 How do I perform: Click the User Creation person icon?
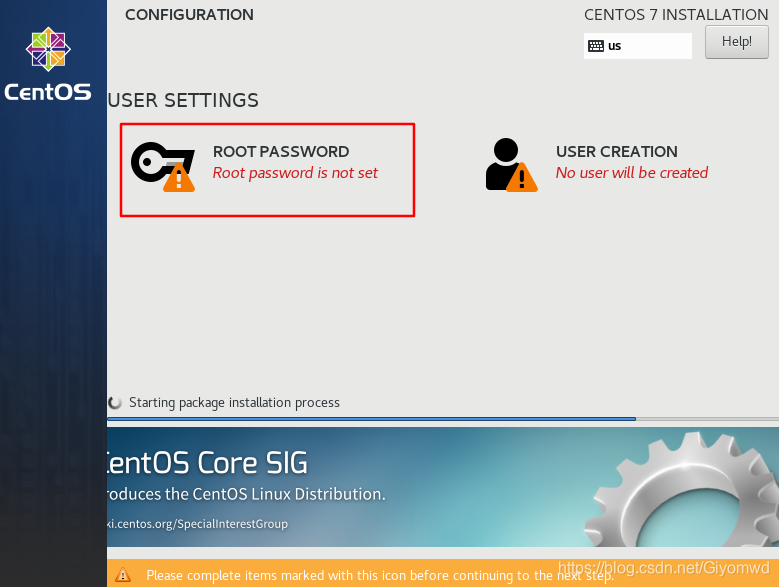(x=511, y=165)
